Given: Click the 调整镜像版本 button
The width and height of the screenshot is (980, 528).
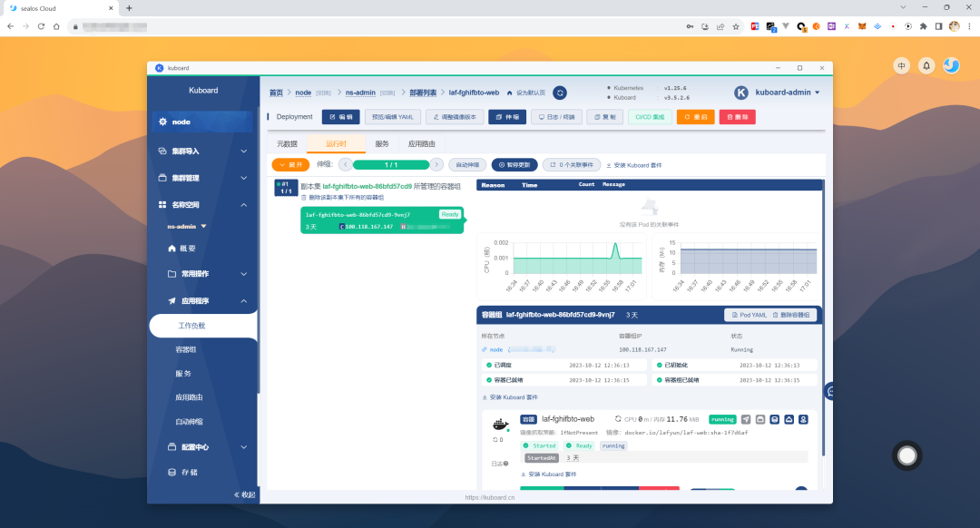Looking at the screenshot, I should 455,117.
